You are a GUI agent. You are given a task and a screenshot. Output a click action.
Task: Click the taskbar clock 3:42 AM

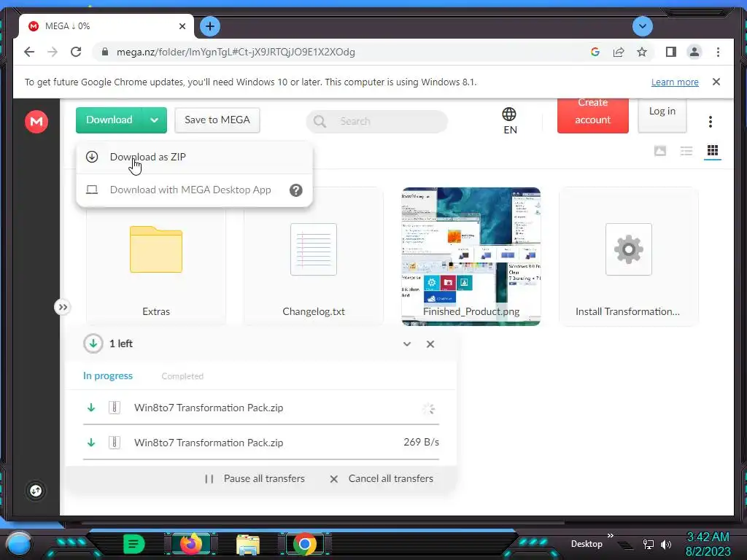[x=708, y=537]
